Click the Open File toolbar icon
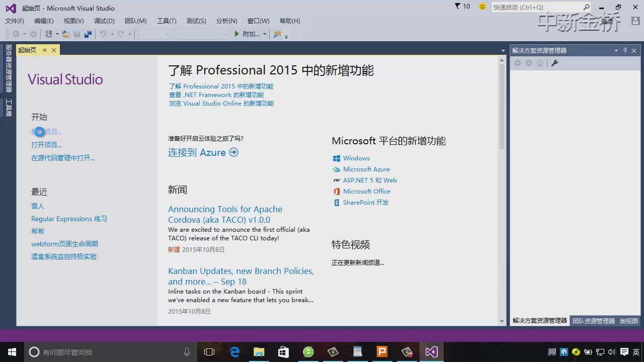This screenshot has width=644, height=362. (66, 34)
